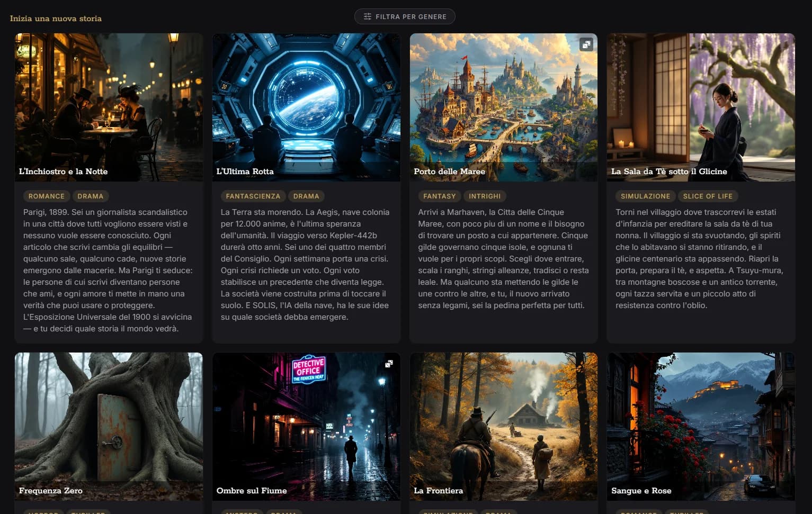Image resolution: width=812 pixels, height=514 pixels.
Task: Select DRAMA tag under L'Ultima Rotta
Action: (306, 196)
